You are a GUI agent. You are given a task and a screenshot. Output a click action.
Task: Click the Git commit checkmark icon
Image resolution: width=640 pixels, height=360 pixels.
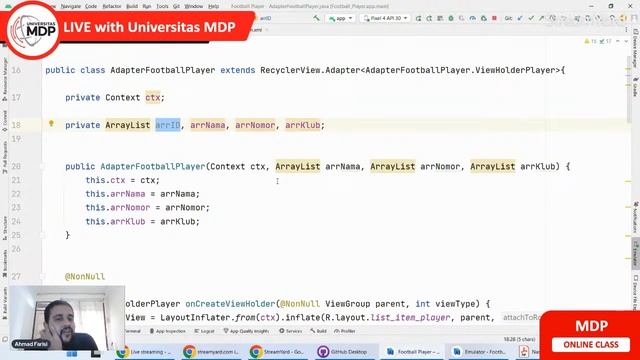(x=531, y=18)
